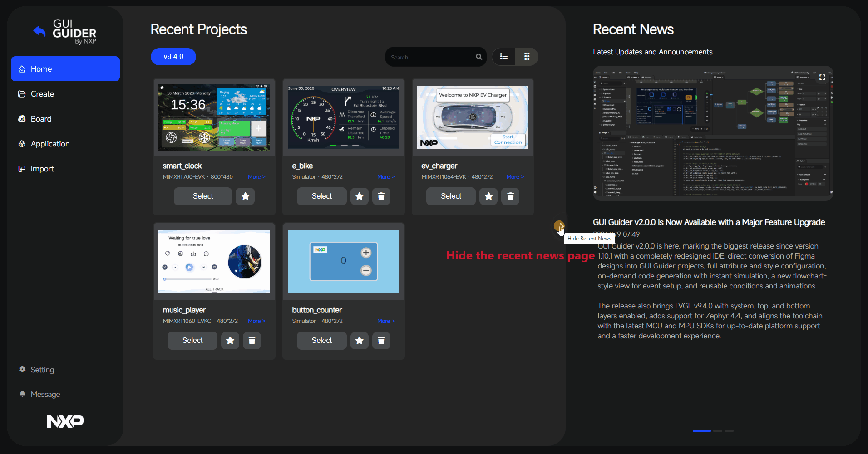
Task: Click the music_player project name
Action: point(184,310)
